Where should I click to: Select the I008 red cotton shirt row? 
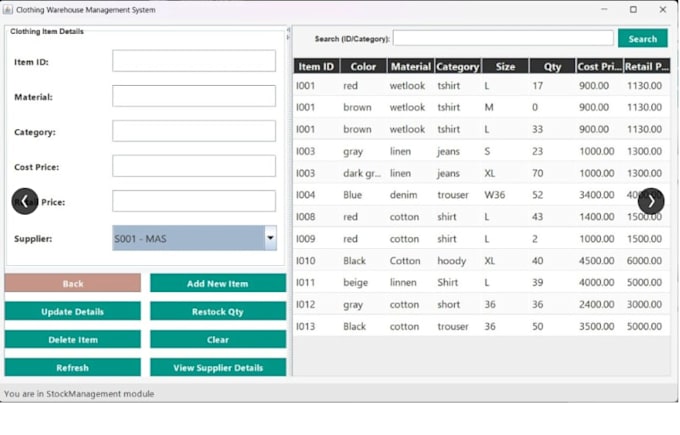coord(482,216)
